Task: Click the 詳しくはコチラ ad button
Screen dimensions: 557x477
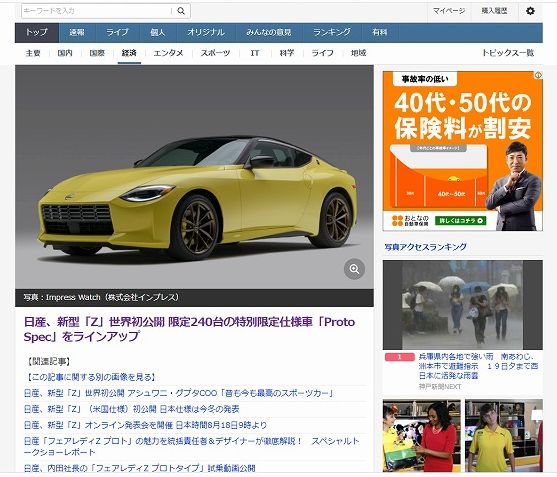Action: pyautogui.click(x=460, y=221)
